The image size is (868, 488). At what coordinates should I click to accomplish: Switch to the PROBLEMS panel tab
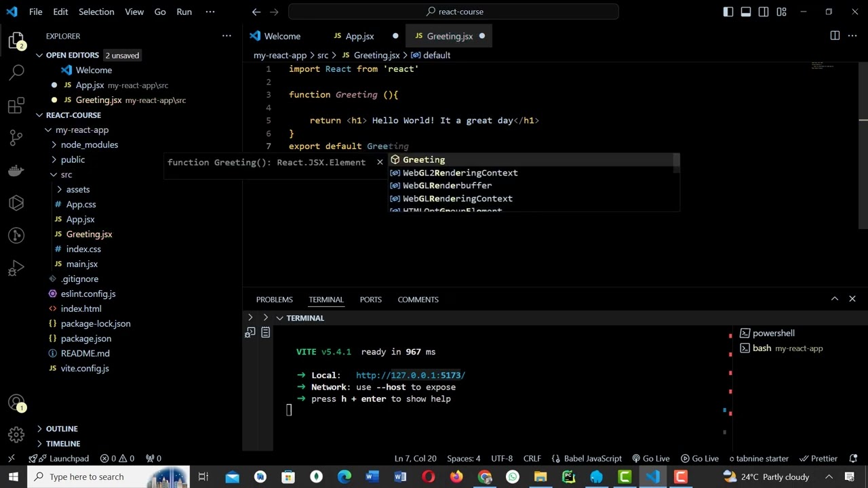(275, 299)
